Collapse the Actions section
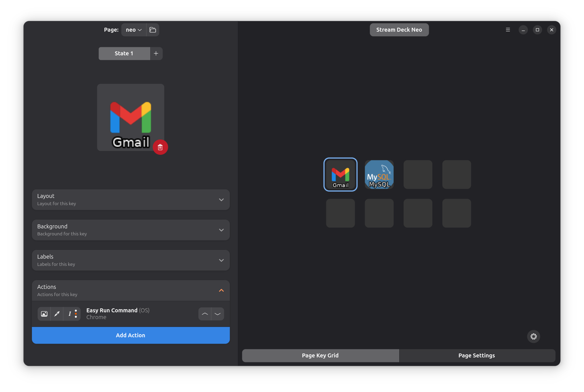584x392 pixels. tap(131, 291)
